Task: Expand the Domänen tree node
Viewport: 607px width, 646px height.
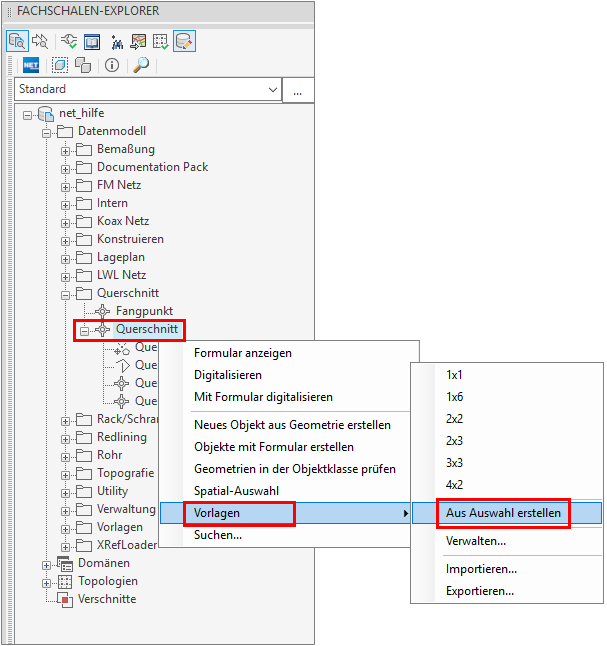Action: click(x=47, y=564)
